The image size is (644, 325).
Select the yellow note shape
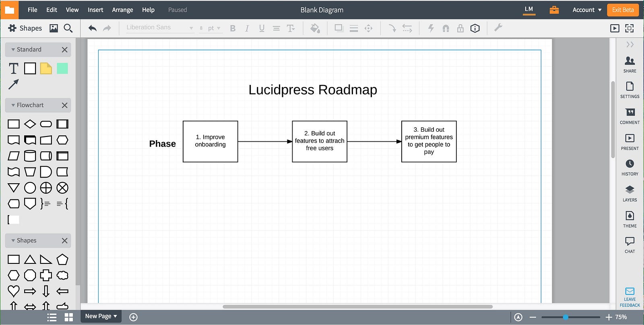click(x=46, y=68)
